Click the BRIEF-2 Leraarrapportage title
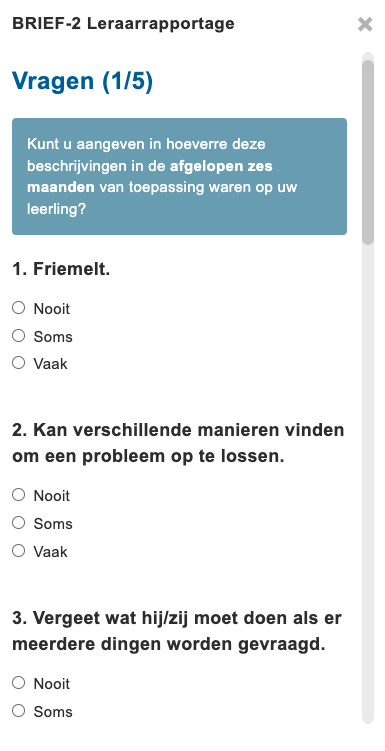The width and height of the screenshot is (385, 751). tap(124, 23)
